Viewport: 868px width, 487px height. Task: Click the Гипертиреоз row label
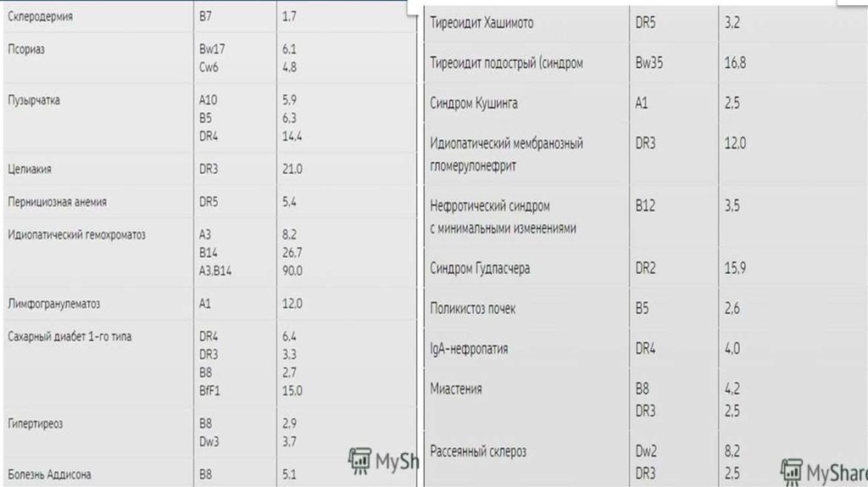click(36, 422)
